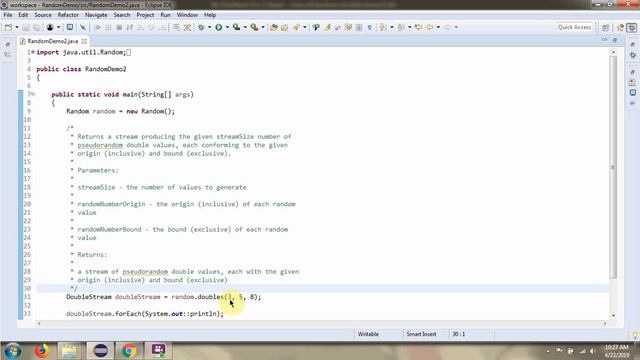Click the Next Annotation icon

pyautogui.click(x=383, y=27)
